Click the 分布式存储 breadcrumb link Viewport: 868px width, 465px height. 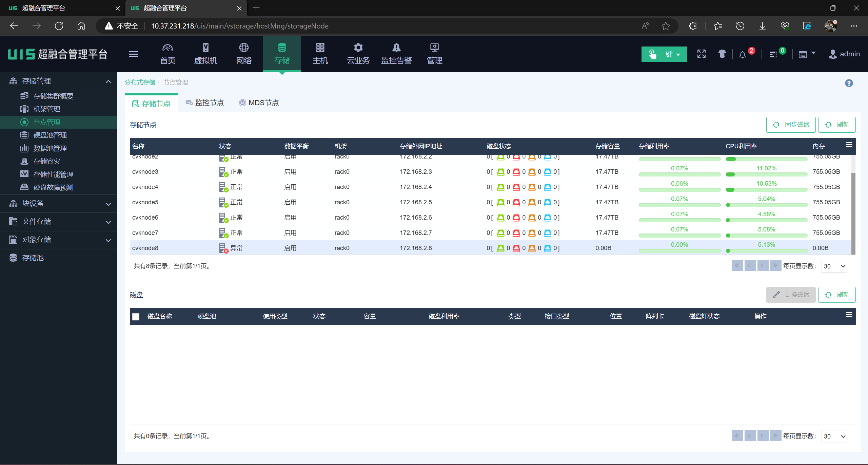140,82
